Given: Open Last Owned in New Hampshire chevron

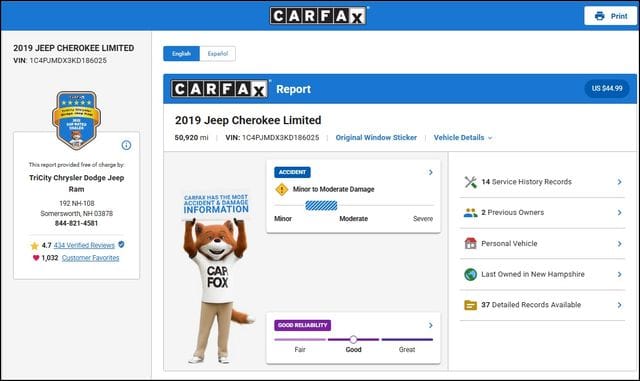Looking at the screenshot, I should click(x=620, y=274).
